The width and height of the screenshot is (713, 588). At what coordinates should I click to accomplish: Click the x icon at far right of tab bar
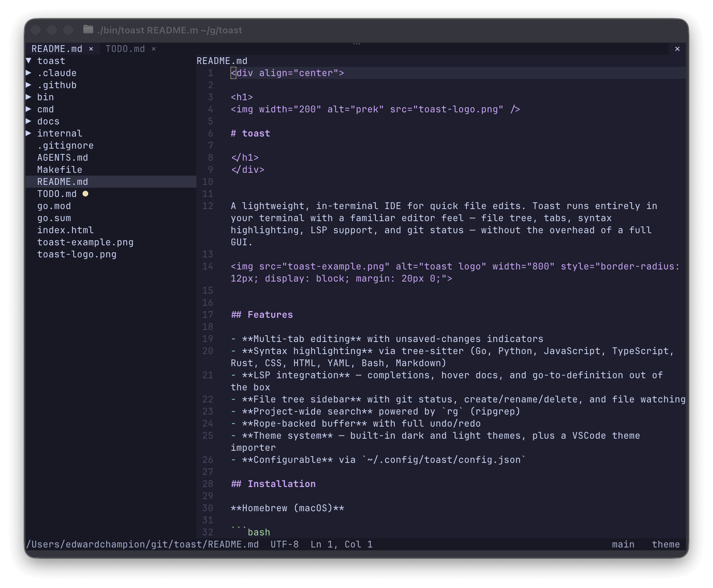pos(677,49)
